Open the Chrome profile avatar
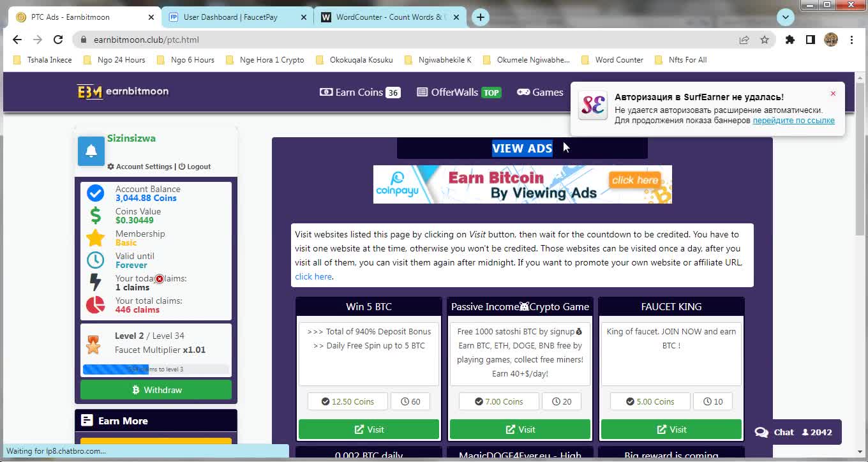The height and width of the screenshot is (462, 868). (831, 40)
